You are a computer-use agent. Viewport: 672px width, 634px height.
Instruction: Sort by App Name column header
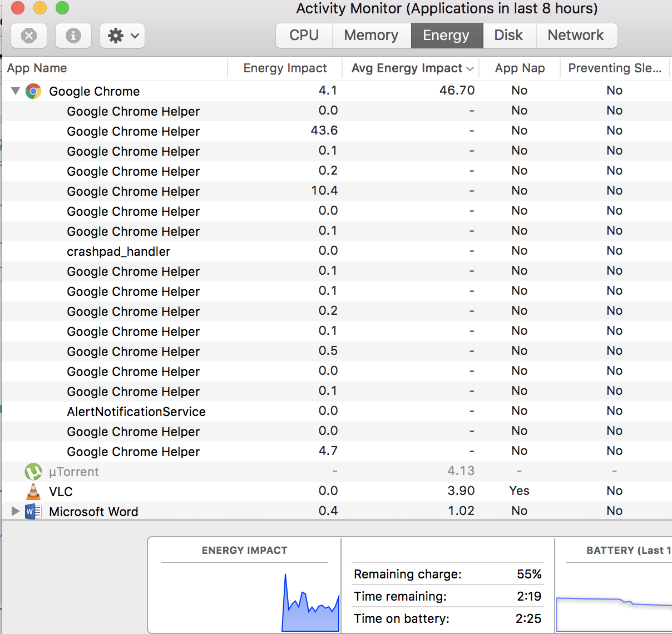[x=115, y=68]
